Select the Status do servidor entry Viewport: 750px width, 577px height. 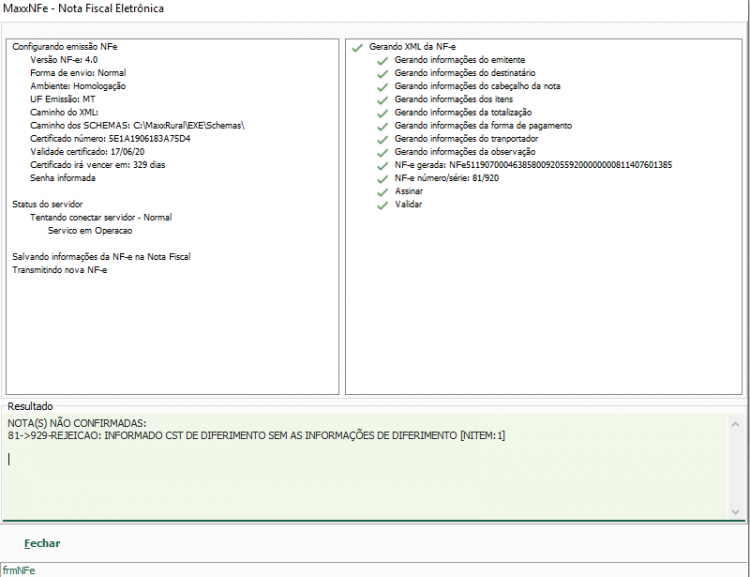pos(47,204)
